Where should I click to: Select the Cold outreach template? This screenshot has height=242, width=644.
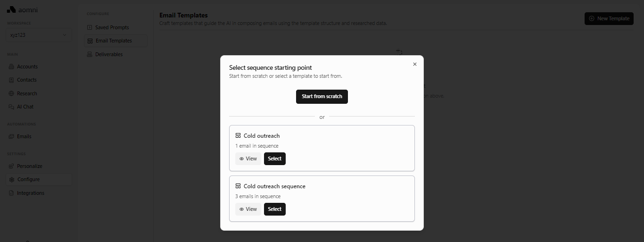point(275,159)
